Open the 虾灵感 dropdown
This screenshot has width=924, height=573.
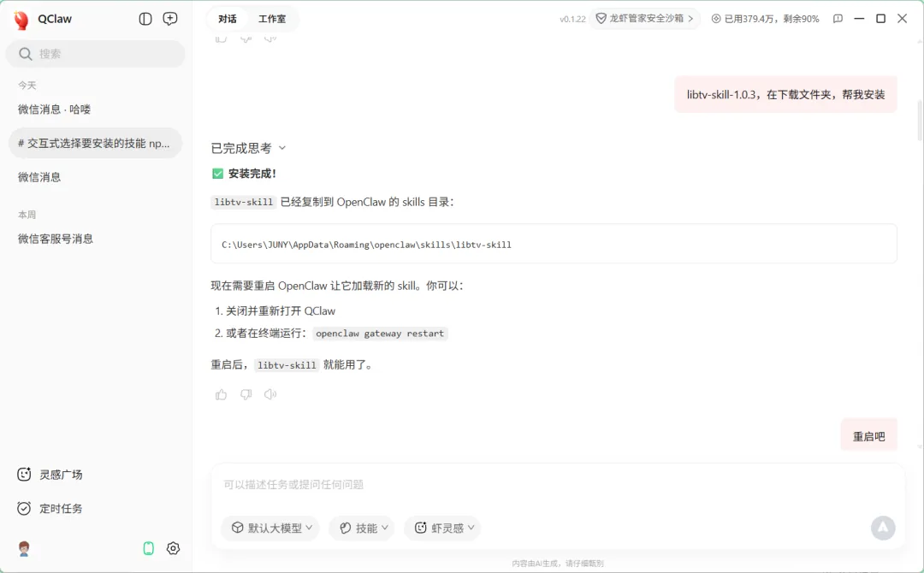tap(442, 528)
